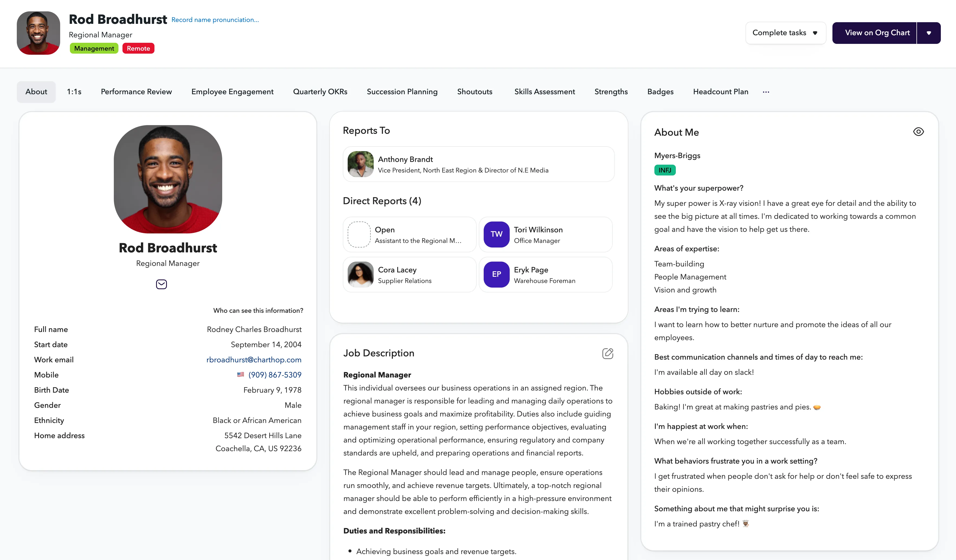Open Anthony Brandt's manager card
This screenshot has width=956, height=560.
(x=478, y=164)
